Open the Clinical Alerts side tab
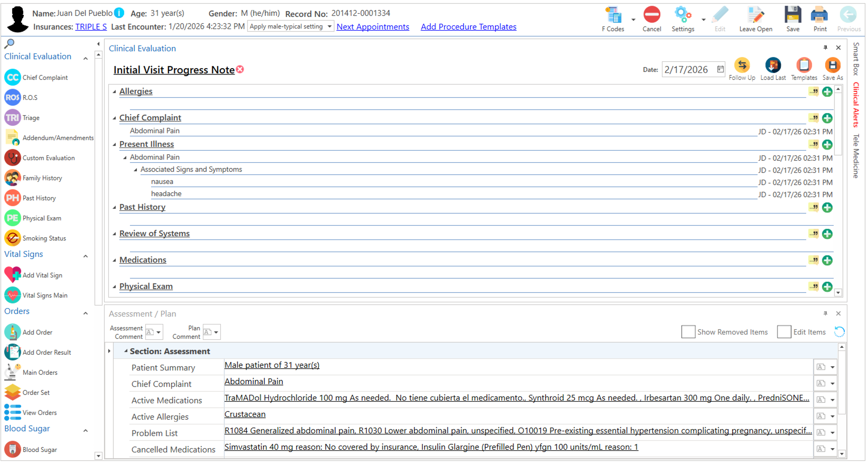The width and height of the screenshot is (868, 463). [x=856, y=105]
